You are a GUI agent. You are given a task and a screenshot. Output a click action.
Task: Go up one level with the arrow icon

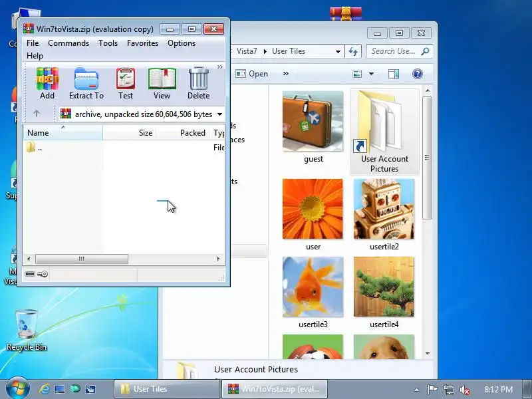click(37, 114)
